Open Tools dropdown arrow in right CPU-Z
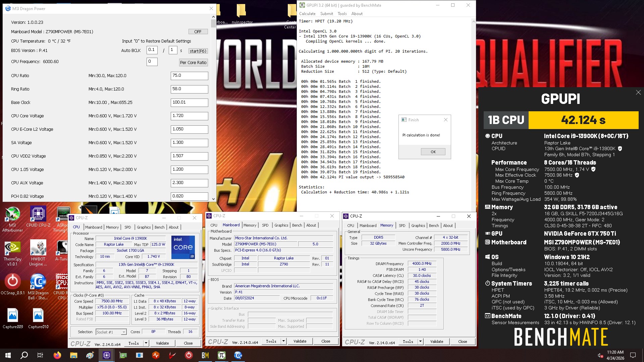 [x=420, y=342]
